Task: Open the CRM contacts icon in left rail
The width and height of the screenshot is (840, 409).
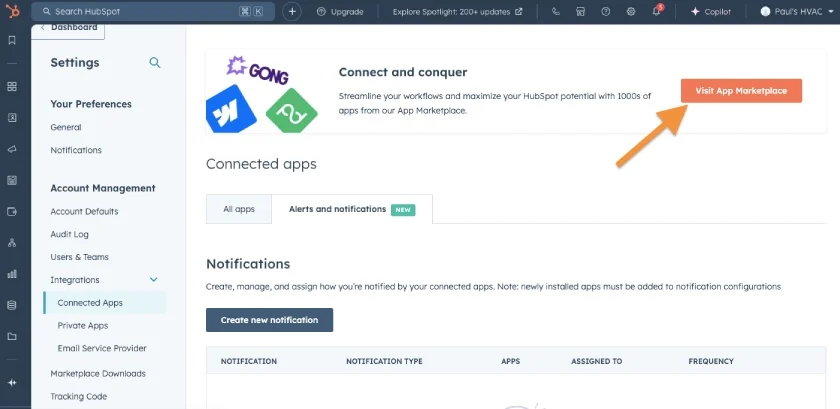Action: pos(12,118)
